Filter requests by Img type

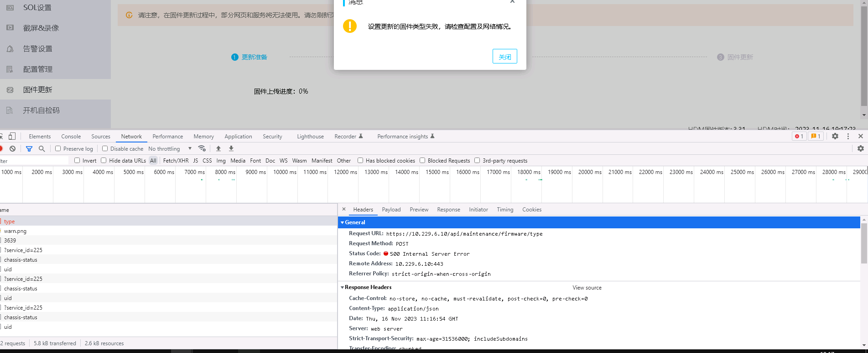coord(221,161)
